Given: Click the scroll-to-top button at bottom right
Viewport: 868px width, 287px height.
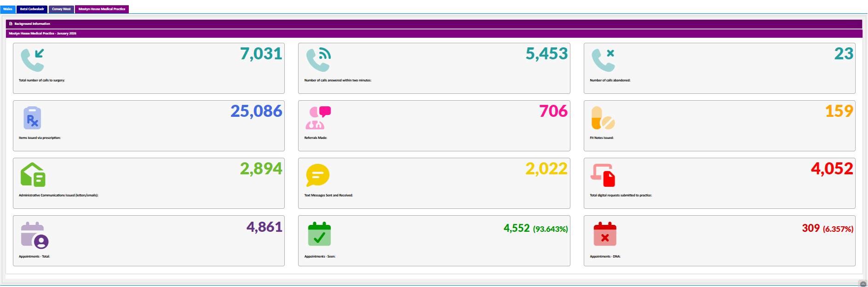Looking at the screenshot, I should coord(863,284).
